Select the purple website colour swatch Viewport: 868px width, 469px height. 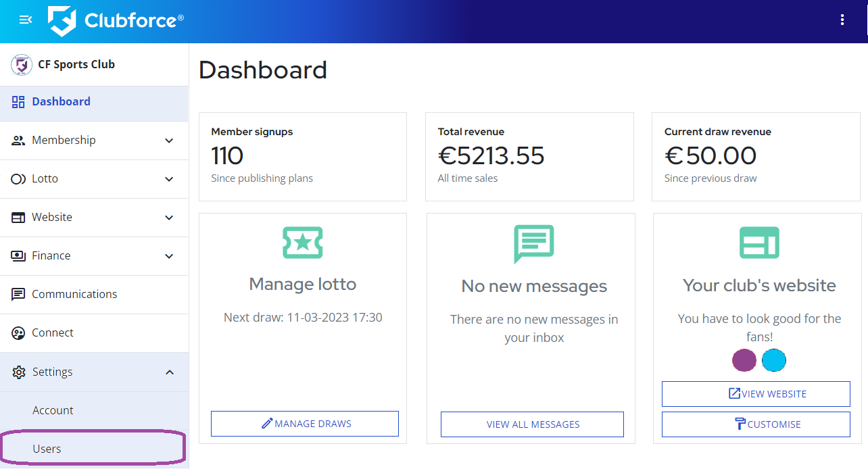pyautogui.click(x=744, y=360)
